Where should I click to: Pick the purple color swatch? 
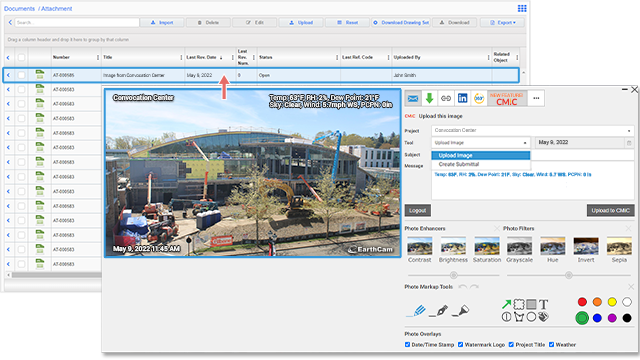[612, 318]
